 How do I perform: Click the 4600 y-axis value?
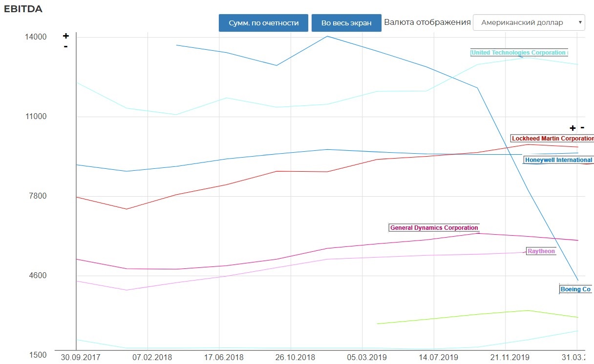pyautogui.click(x=38, y=276)
